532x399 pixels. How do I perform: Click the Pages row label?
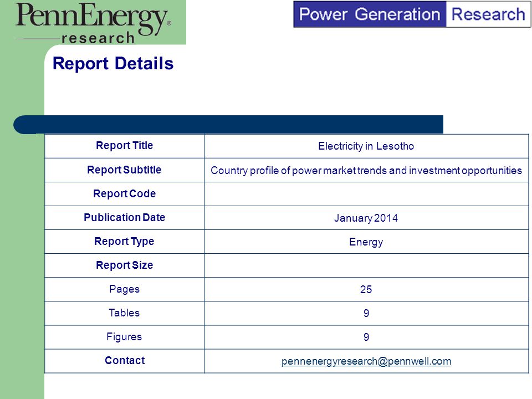pyautogui.click(x=125, y=289)
